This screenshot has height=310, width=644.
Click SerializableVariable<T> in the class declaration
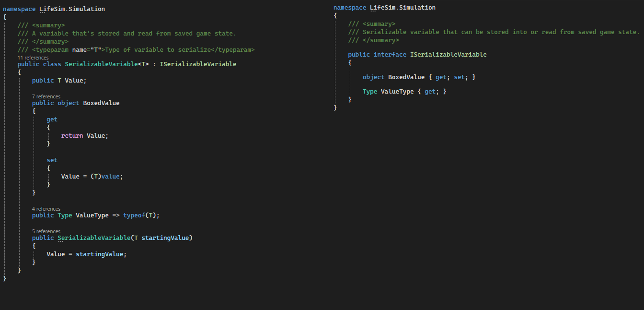click(107, 64)
